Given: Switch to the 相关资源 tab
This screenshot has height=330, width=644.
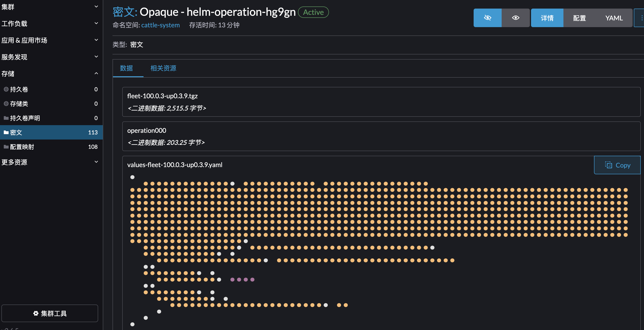Looking at the screenshot, I should click(x=163, y=68).
